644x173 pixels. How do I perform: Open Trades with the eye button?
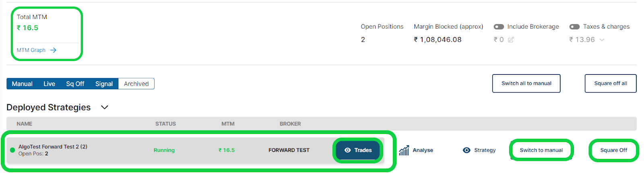[x=358, y=150]
